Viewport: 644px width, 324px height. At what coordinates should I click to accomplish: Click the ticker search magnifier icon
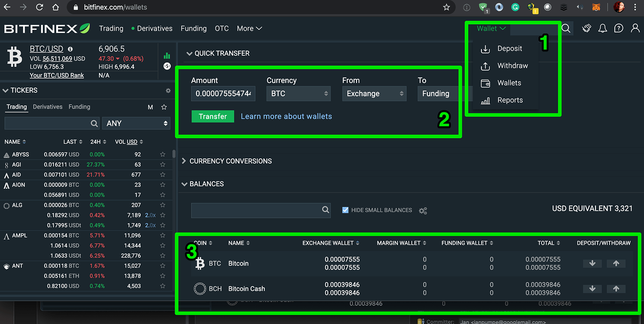click(94, 123)
